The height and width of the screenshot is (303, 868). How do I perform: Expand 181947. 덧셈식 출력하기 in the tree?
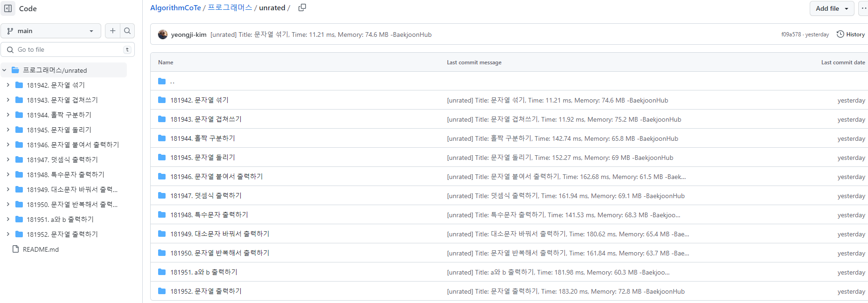(x=8, y=160)
